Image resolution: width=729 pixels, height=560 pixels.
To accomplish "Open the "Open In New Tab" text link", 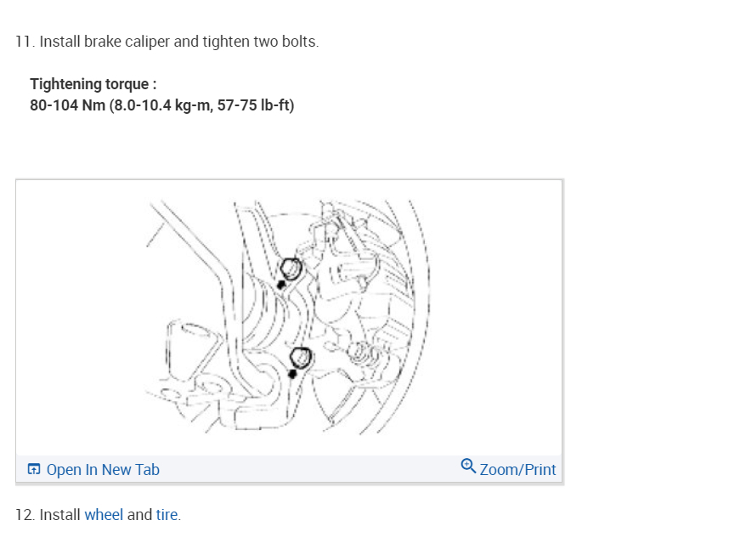I will 103,470.
